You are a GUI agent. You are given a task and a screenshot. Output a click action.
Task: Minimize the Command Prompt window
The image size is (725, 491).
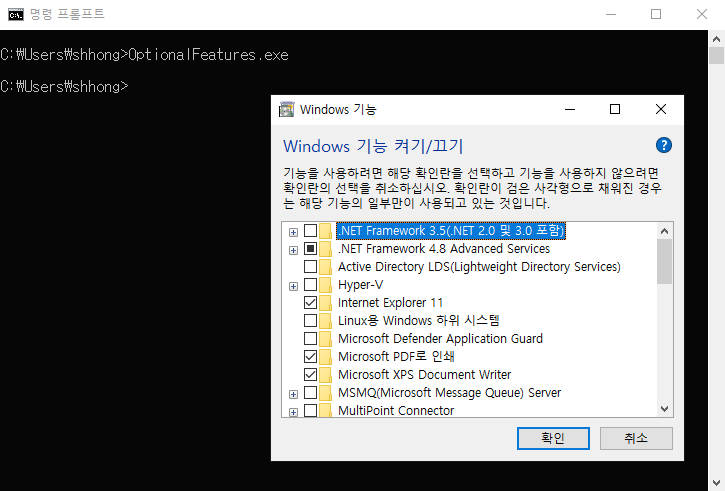click(611, 14)
